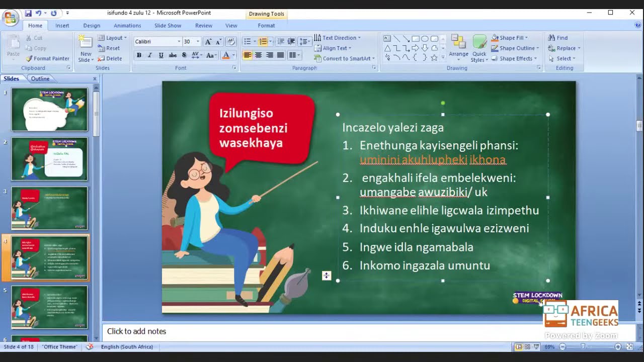The image size is (644, 362).
Task: Open the font name dropdown
Action: point(179,42)
